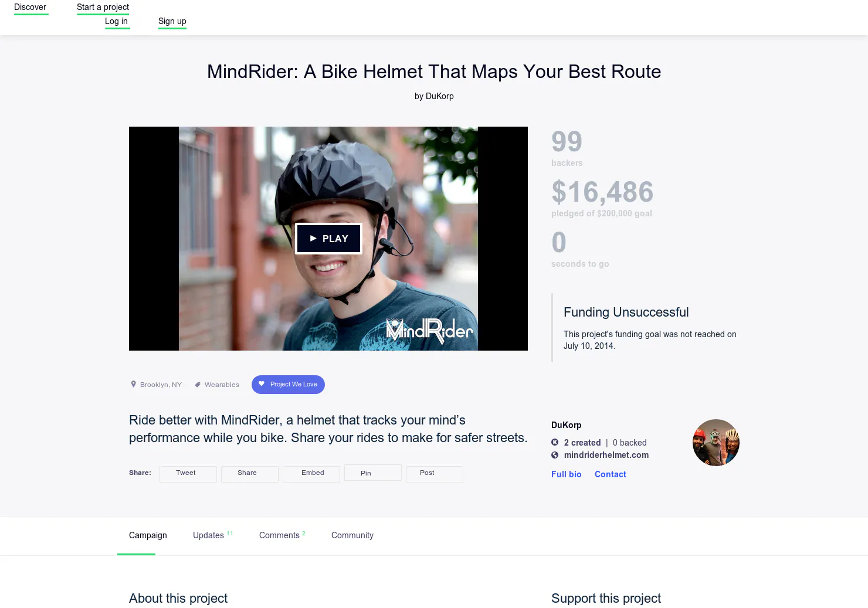Click the Kickstarter icon beside 2 created
This screenshot has width=868, height=608.
555,443
